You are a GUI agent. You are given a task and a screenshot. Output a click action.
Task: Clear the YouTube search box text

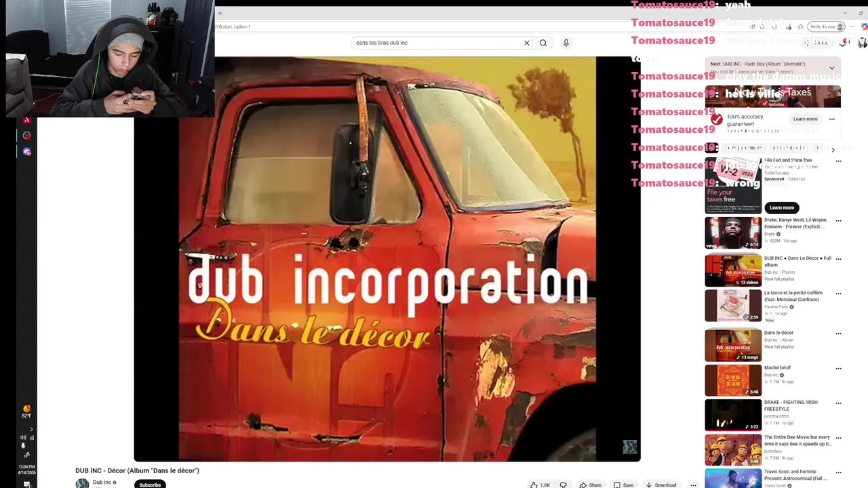click(526, 43)
